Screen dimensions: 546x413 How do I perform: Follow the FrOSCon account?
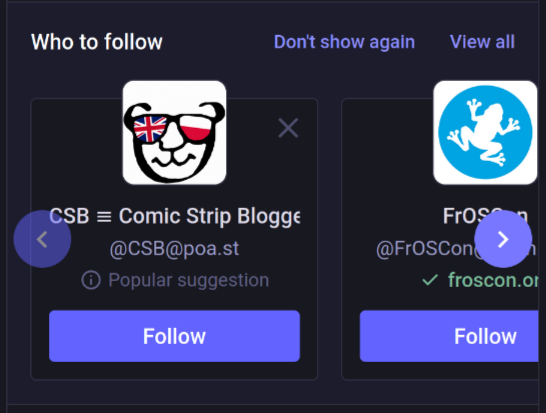pos(450,336)
